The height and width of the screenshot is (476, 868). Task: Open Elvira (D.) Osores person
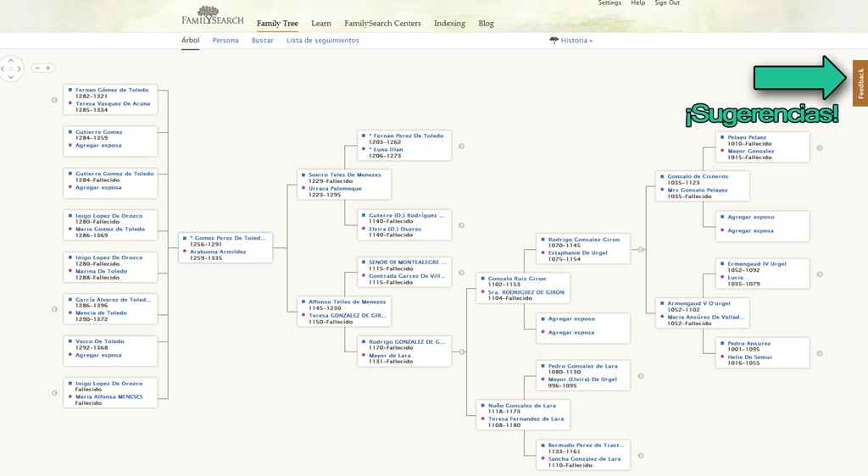pos(395,229)
